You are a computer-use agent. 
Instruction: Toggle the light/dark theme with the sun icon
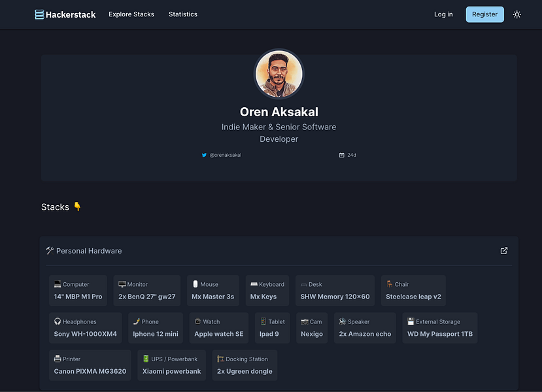tap(517, 14)
